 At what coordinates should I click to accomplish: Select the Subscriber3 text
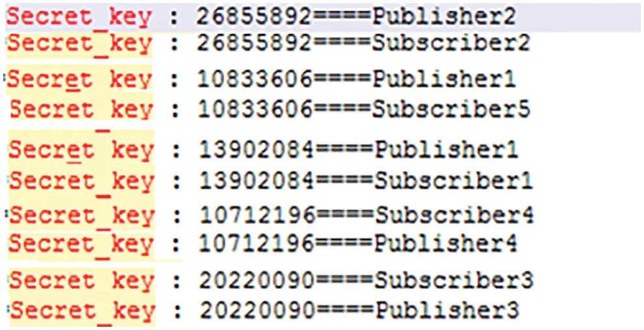coord(454,281)
